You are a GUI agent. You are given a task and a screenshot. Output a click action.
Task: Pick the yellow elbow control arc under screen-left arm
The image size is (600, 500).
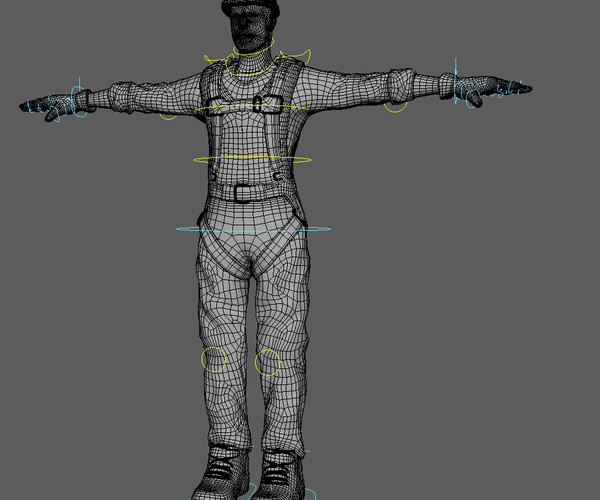pyautogui.click(x=168, y=116)
